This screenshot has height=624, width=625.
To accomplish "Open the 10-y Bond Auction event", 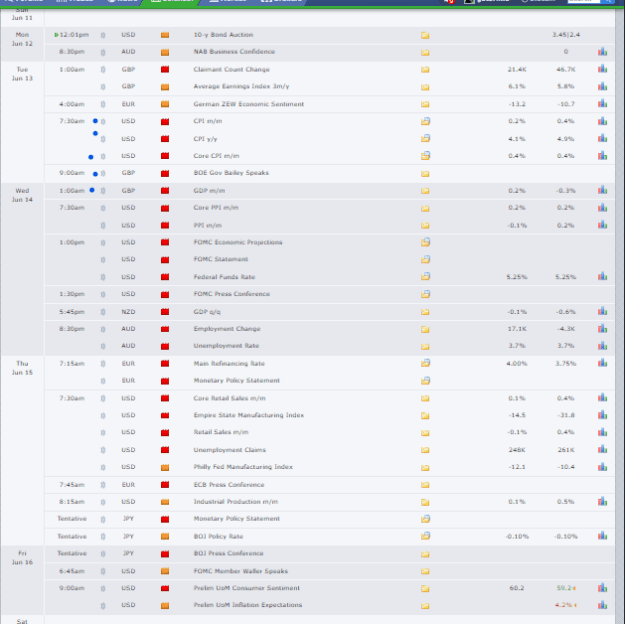I will click(223, 35).
